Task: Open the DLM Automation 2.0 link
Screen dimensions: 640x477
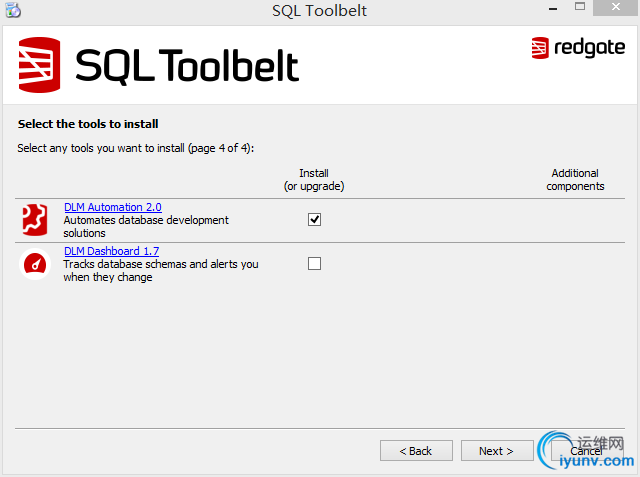Action: pyautogui.click(x=113, y=207)
